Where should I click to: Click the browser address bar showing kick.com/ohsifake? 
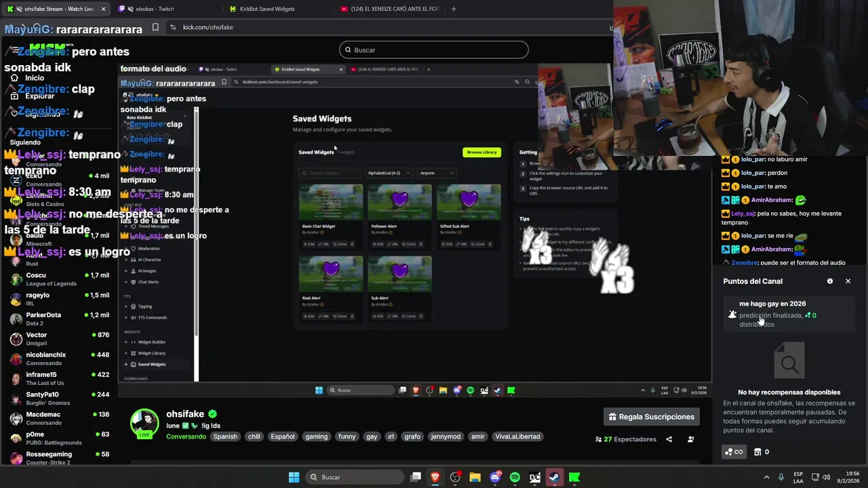point(387,27)
